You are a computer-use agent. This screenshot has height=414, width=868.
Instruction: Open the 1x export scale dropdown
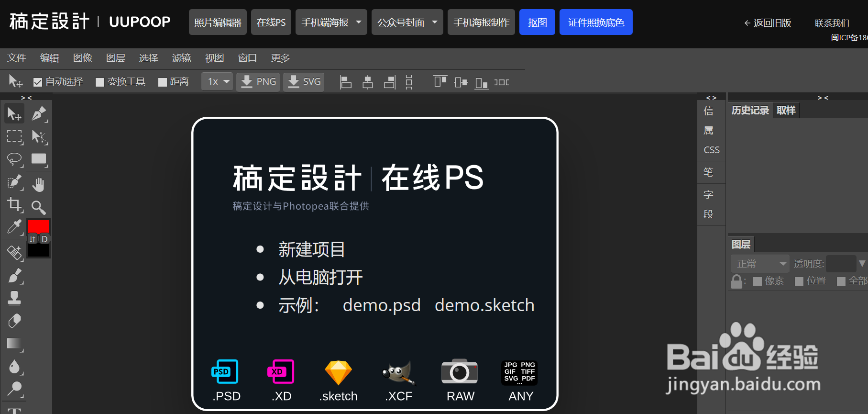(x=217, y=82)
